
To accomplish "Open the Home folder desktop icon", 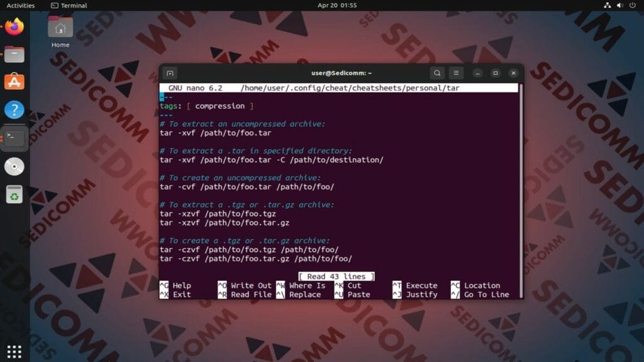I will pyautogui.click(x=60, y=32).
